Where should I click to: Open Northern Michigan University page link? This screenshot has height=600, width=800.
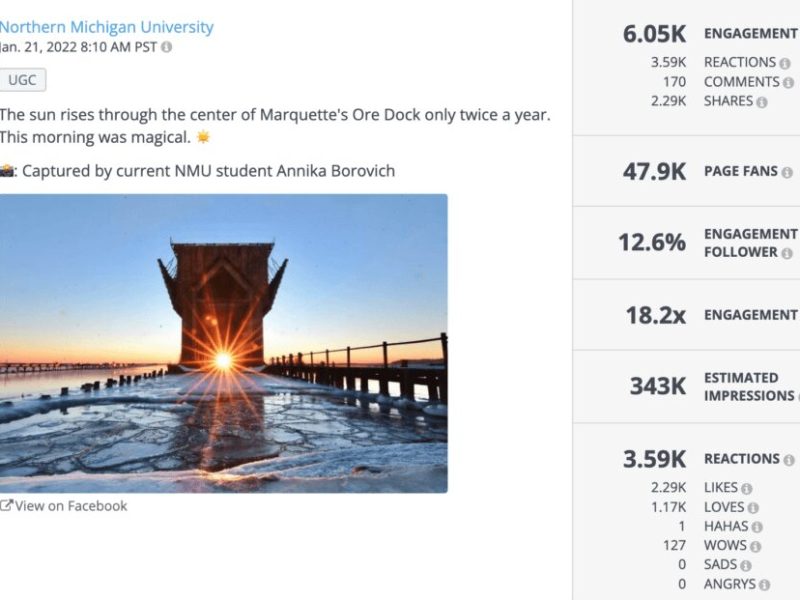click(106, 27)
